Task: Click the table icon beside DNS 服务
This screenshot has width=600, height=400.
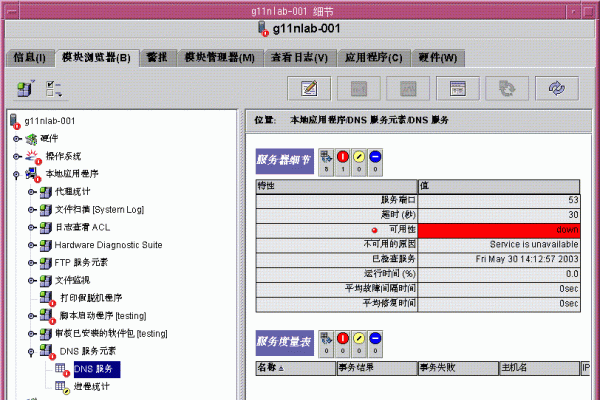Action: [62, 369]
